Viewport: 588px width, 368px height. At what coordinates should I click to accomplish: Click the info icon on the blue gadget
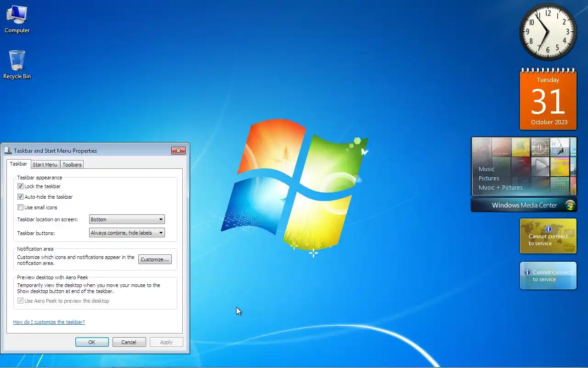click(527, 272)
